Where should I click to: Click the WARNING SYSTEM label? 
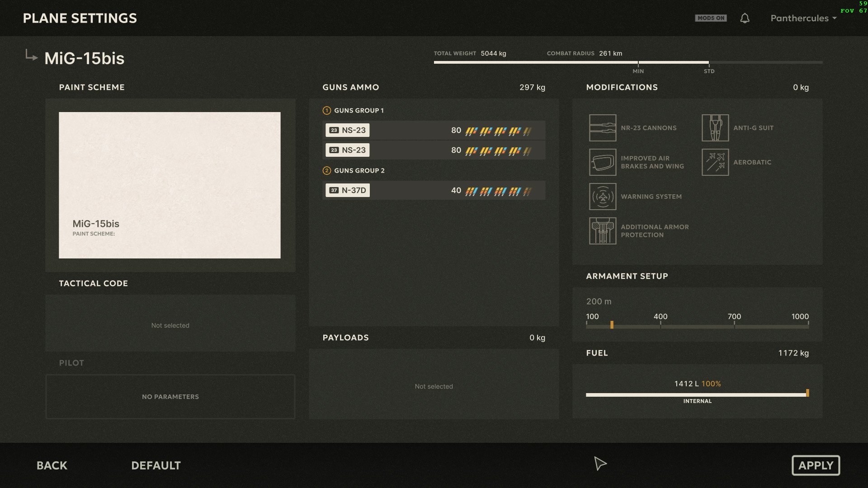(x=651, y=197)
